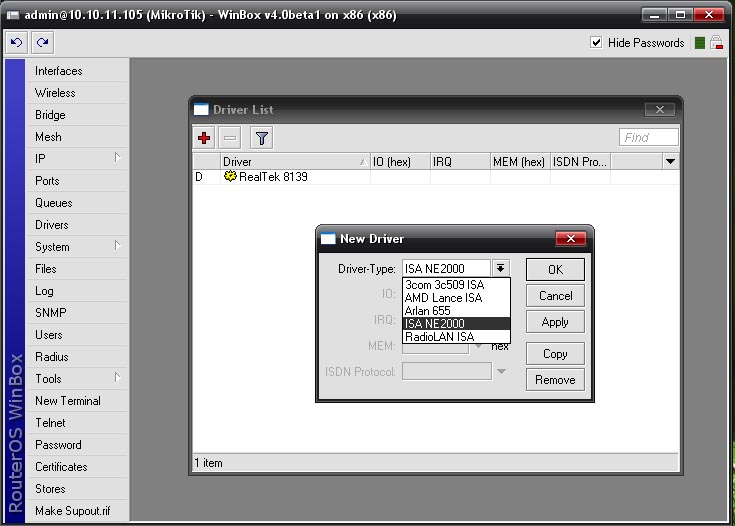Select the RealTek 8139 driver row
Image resolution: width=735 pixels, height=526 pixels.
(x=435, y=177)
